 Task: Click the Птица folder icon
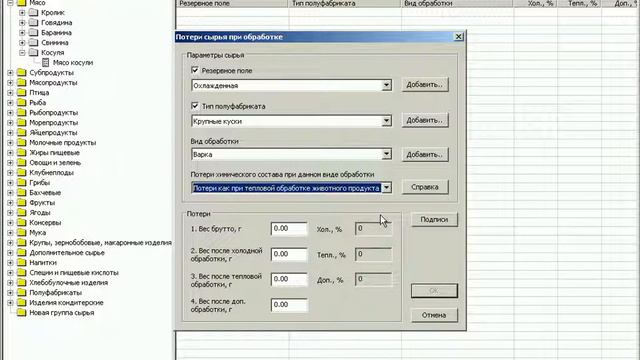(x=22, y=93)
